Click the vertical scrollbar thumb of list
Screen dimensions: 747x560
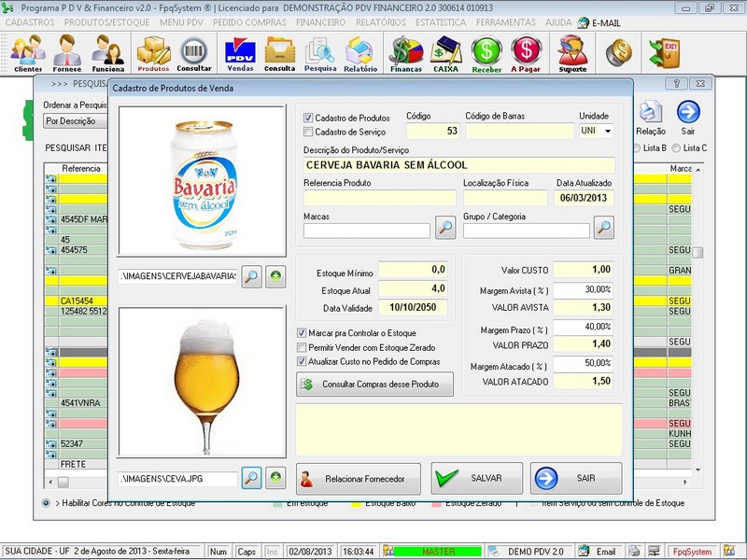[698, 252]
